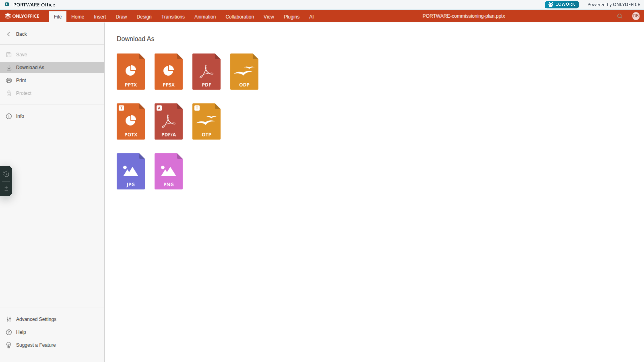
Task: Save as POTX template
Action: [x=131, y=121]
